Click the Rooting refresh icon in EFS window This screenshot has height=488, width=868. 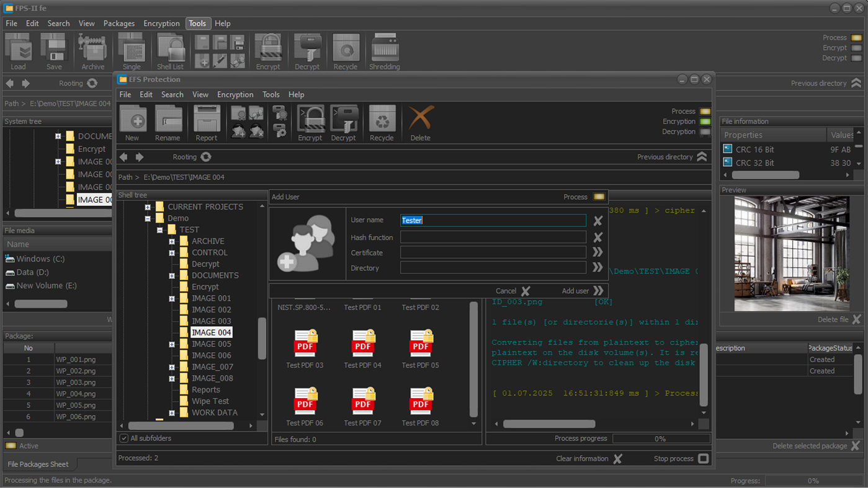pyautogui.click(x=206, y=157)
